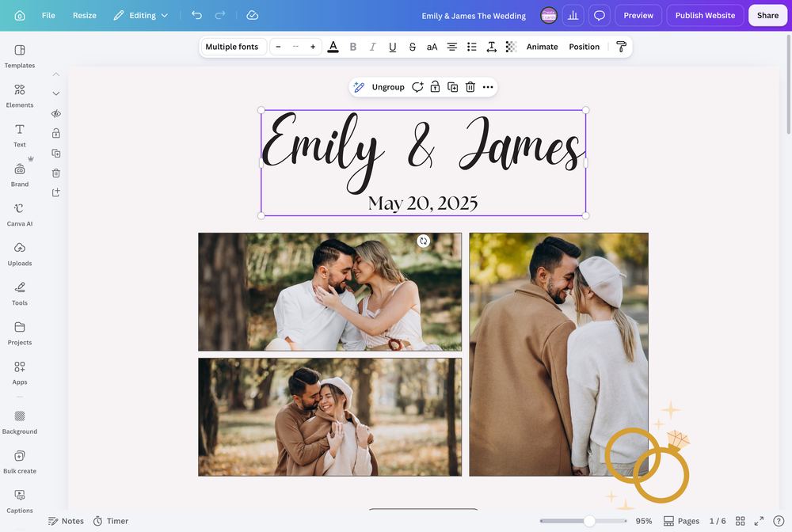The width and height of the screenshot is (792, 532).
Task: Click Ungroup in the floating toolbar
Action: point(388,87)
